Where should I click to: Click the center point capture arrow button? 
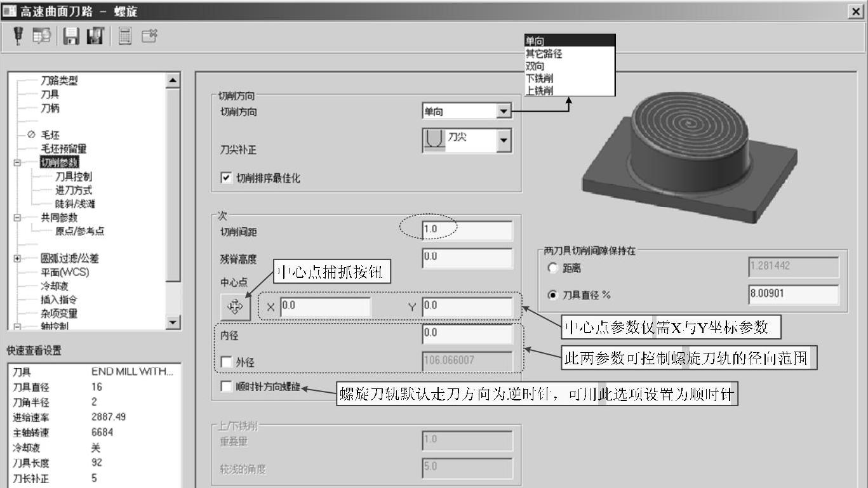pyautogui.click(x=235, y=307)
